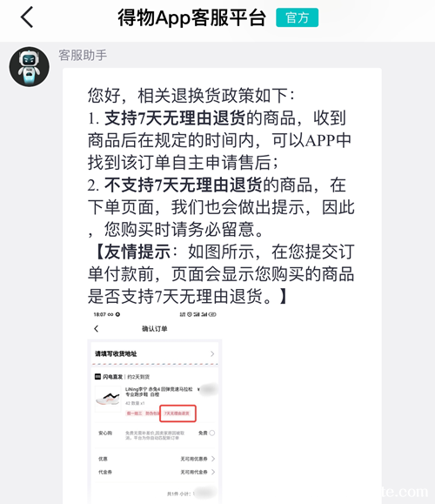
Task: Tap the 确认订单 page title
Action: tap(155, 328)
